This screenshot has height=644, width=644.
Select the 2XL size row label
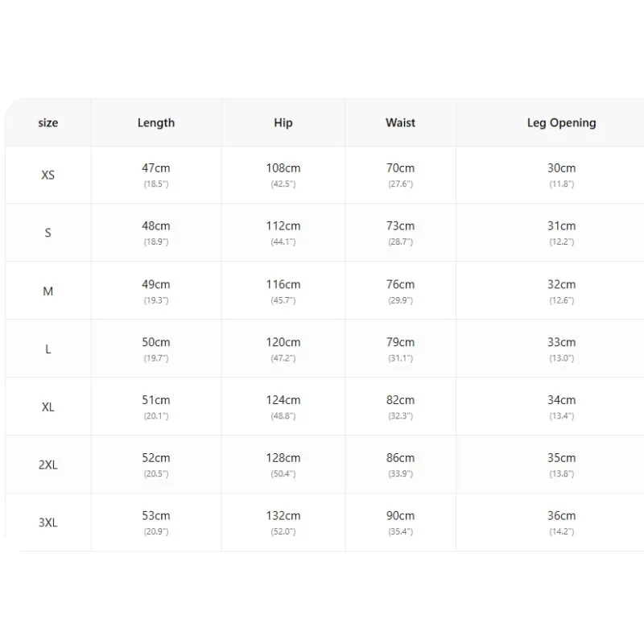(x=48, y=465)
